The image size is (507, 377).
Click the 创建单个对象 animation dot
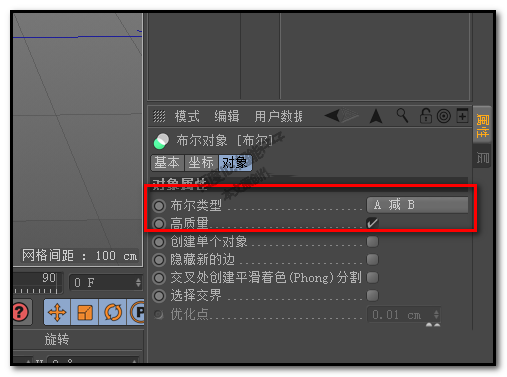click(x=159, y=242)
